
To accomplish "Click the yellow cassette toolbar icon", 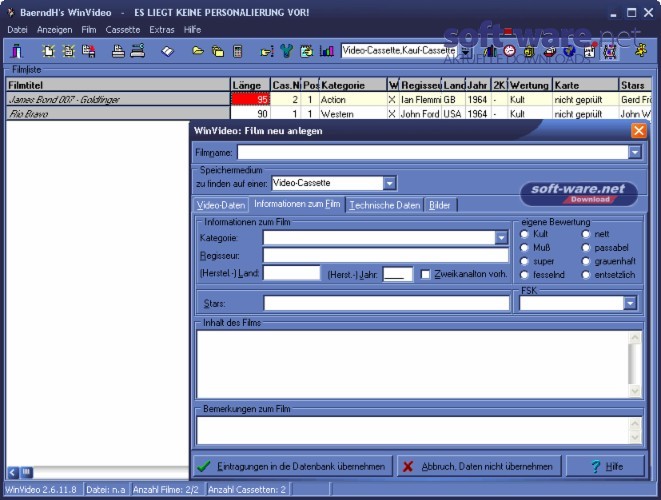I will coord(529,51).
